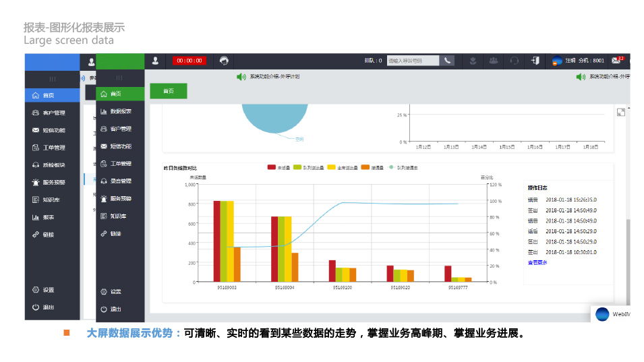Open 短信功能 in the green sidebar
644x362 pixels.
[120, 146]
